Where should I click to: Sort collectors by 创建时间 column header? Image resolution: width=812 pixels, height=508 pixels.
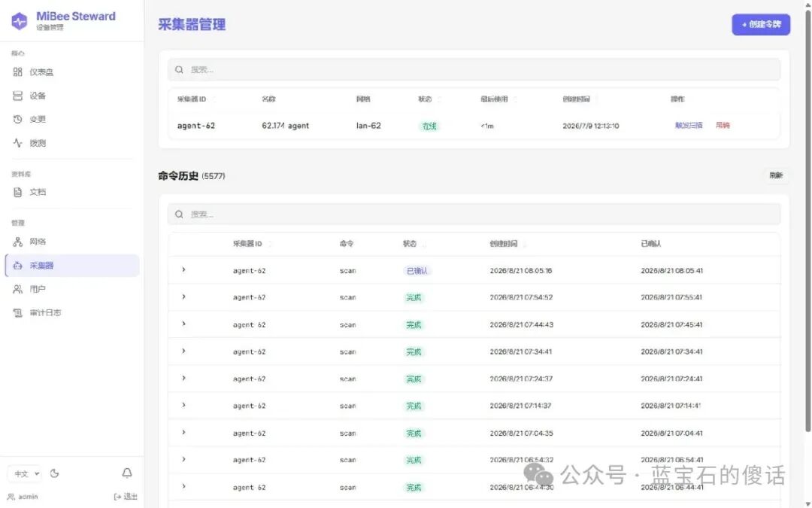pyautogui.click(x=580, y=99)
